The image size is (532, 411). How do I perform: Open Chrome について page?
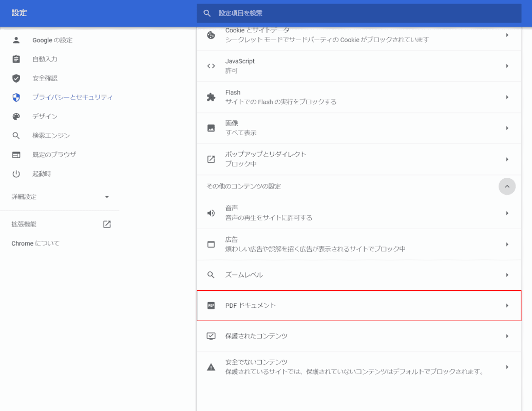click(35, 244)
